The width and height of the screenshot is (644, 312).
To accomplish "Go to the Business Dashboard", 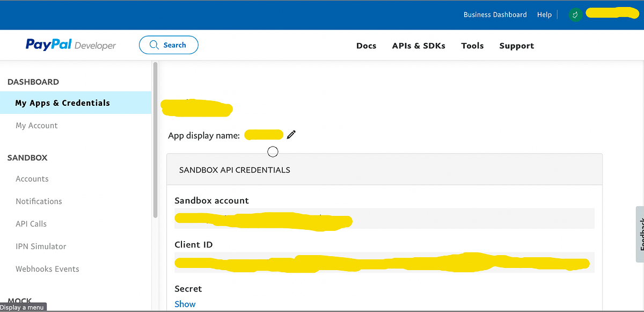I will [x=495, y=14].
